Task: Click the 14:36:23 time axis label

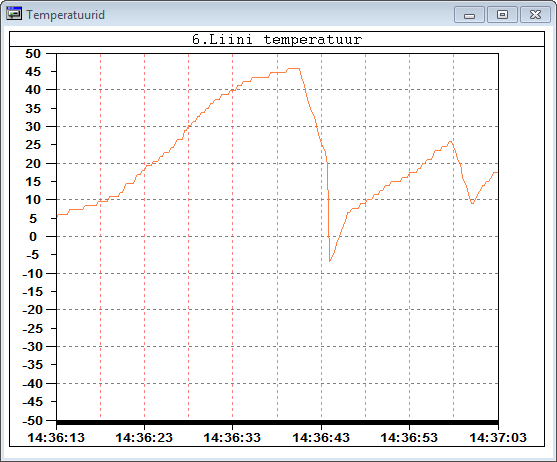Action: [x=144, y=437]
